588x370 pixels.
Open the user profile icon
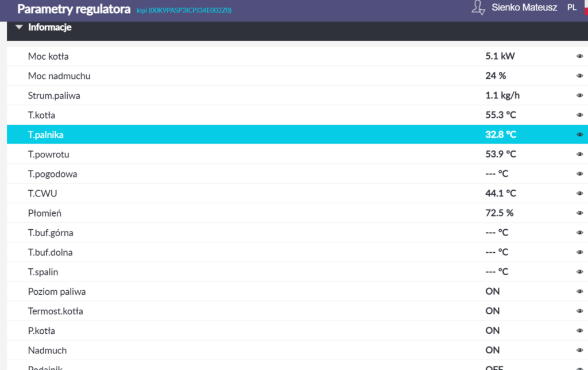coord(478,8)
